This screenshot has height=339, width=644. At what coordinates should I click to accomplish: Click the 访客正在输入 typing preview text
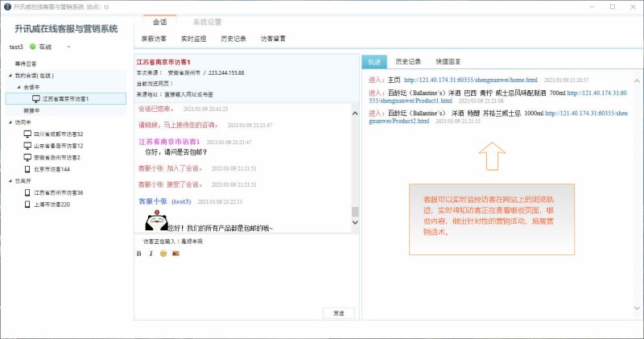click(172, 242)
